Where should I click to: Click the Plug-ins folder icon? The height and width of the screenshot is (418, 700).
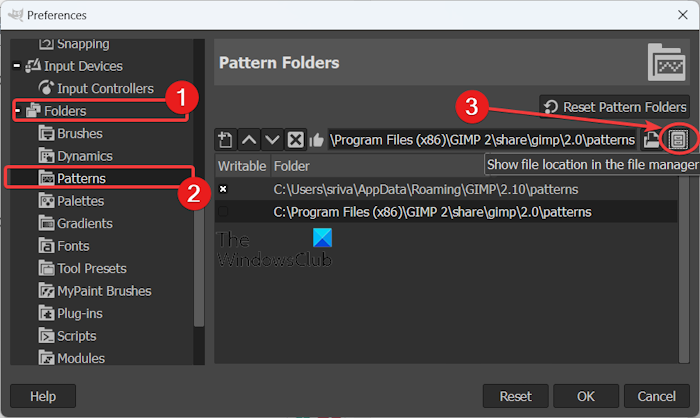pyautogui.click(x=46, y=314)
